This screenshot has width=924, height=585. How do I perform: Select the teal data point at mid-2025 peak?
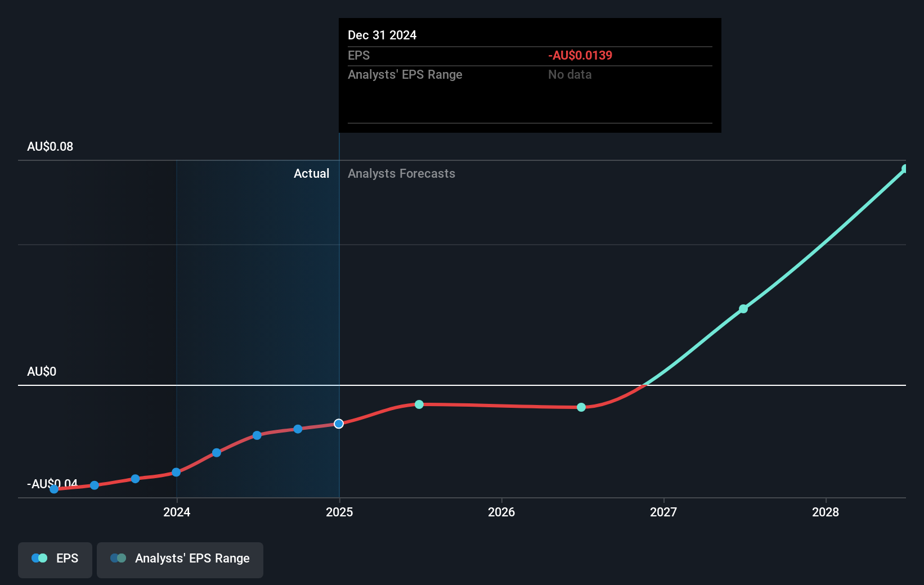pos(419,404)
